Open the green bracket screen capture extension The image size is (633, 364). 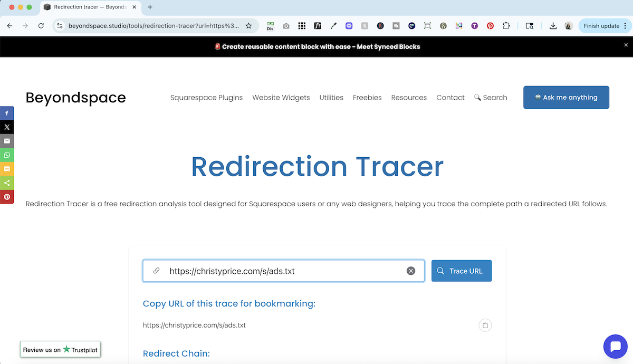(x=427, y=25)
